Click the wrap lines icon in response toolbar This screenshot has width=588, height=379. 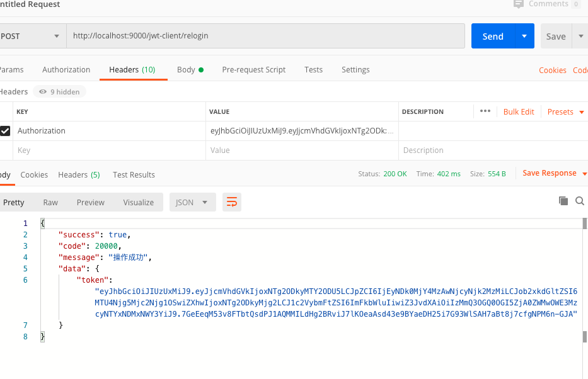coord(232,202)
